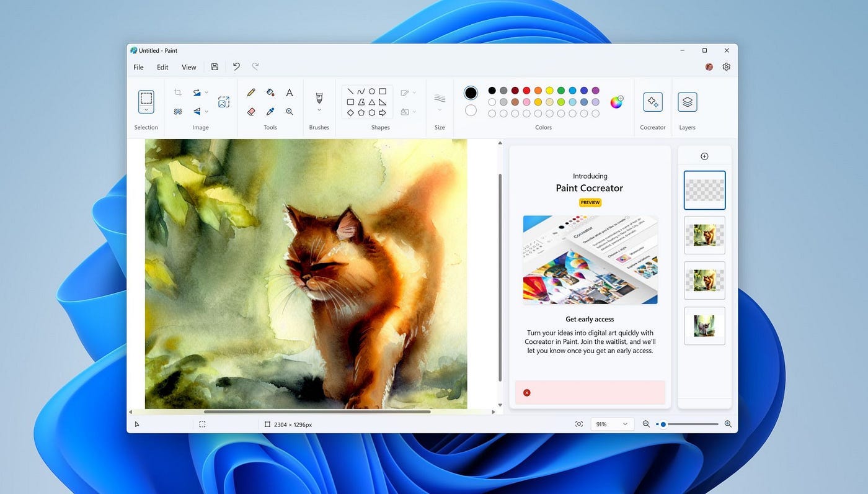Screen dimensions: 868x494
Task: Pick the red color swatch
Action: pos(526,91)
